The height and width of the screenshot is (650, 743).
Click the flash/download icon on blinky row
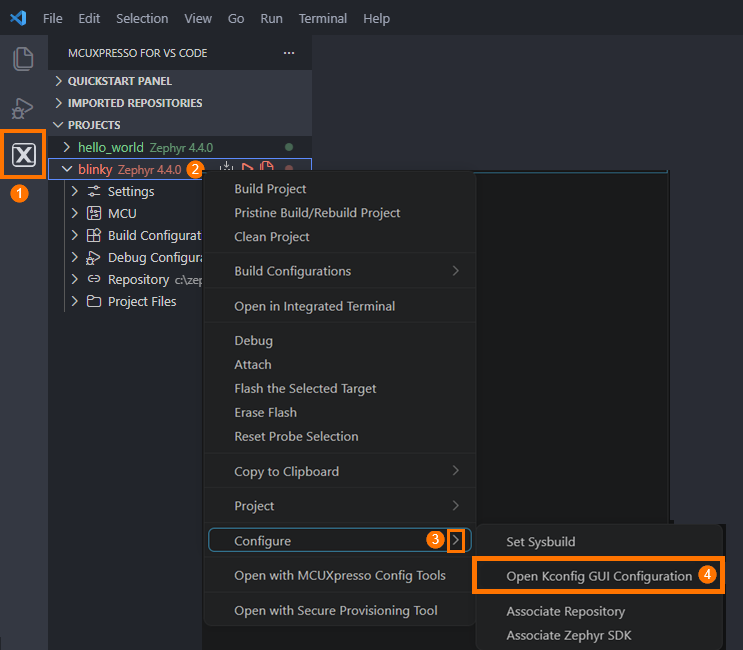[227, 167]
